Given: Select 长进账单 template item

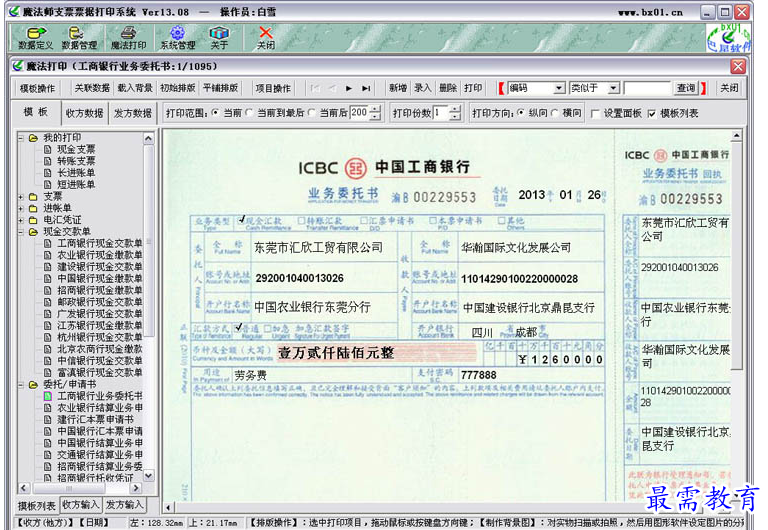Looking at the screenshot, I should [x=76, y=172].
